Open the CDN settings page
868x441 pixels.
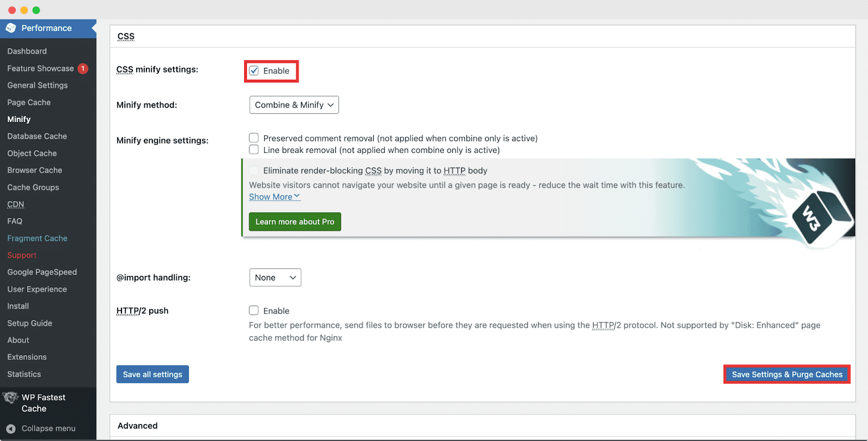(16, 204)
